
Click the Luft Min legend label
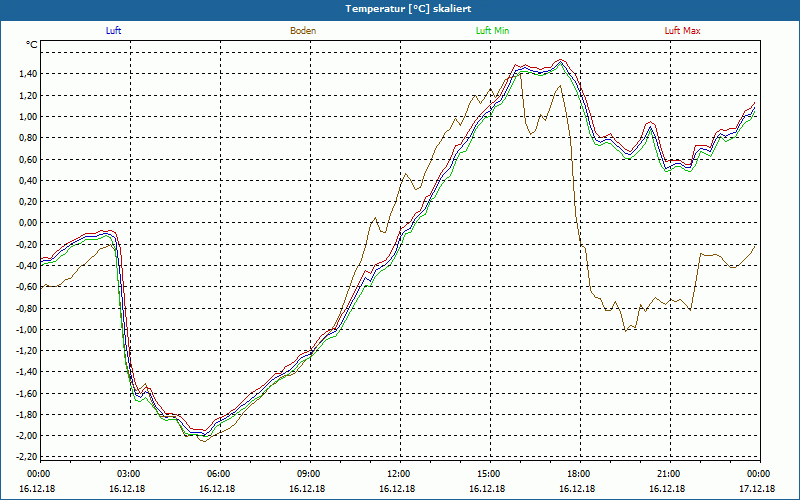(x=492, y=31)
